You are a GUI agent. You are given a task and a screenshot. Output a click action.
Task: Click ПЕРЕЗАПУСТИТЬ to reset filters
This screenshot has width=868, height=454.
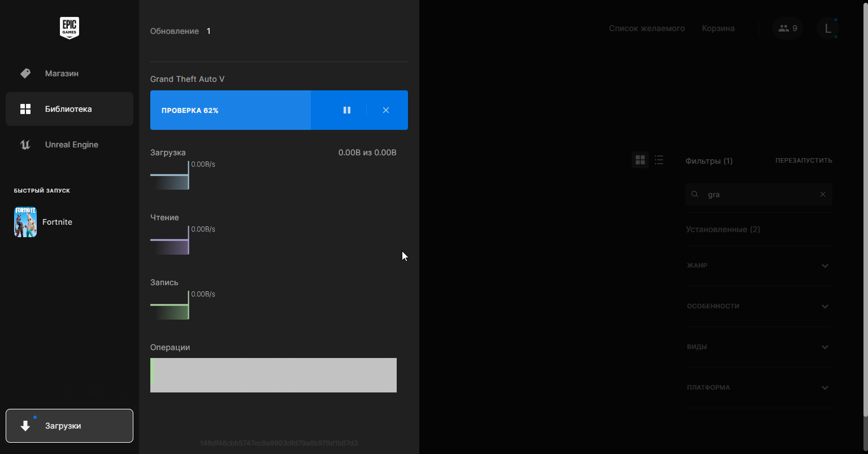804,160
